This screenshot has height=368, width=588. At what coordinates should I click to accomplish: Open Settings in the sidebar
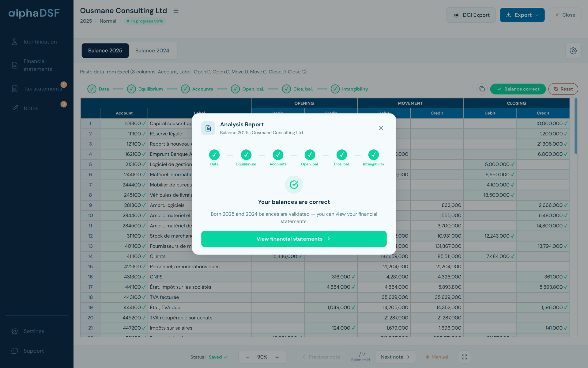click(x=37, y=331)
